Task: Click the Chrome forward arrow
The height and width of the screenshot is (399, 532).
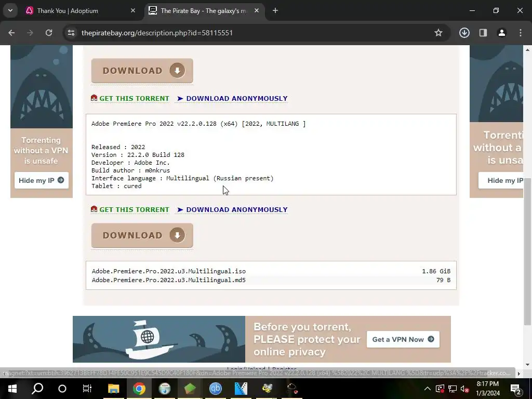Action: (30, 33)
